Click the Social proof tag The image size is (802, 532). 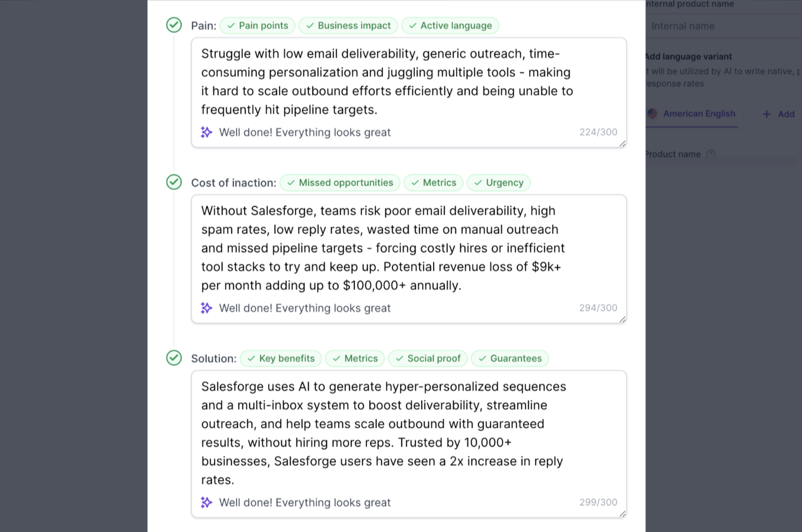coord(428,358)
